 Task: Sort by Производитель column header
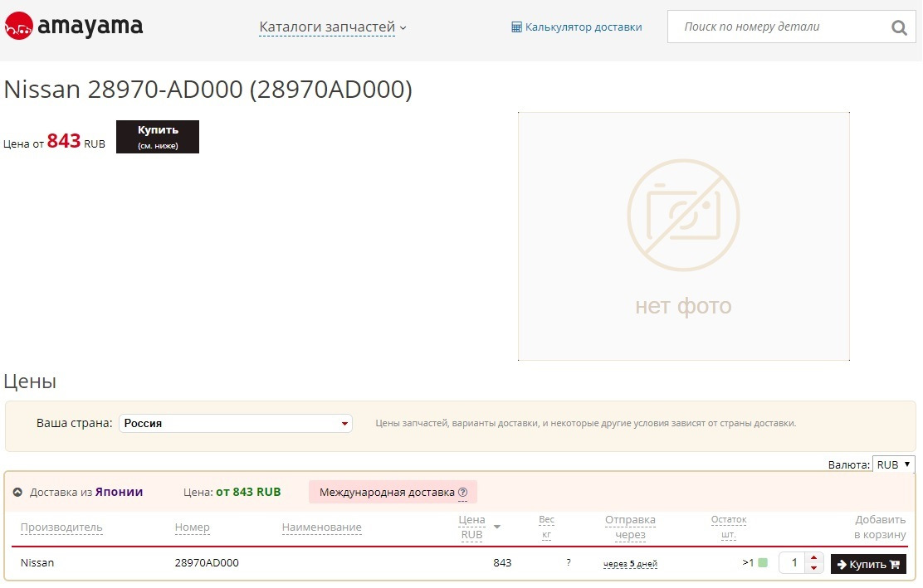coord(61,527)
